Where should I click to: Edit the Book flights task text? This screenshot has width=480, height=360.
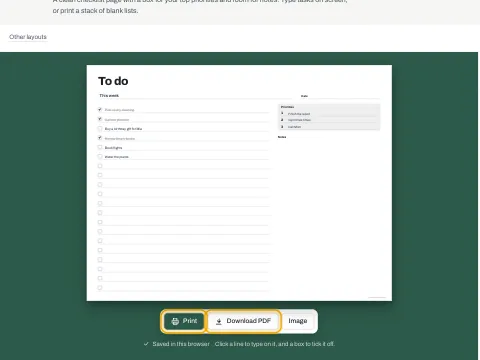186,148
